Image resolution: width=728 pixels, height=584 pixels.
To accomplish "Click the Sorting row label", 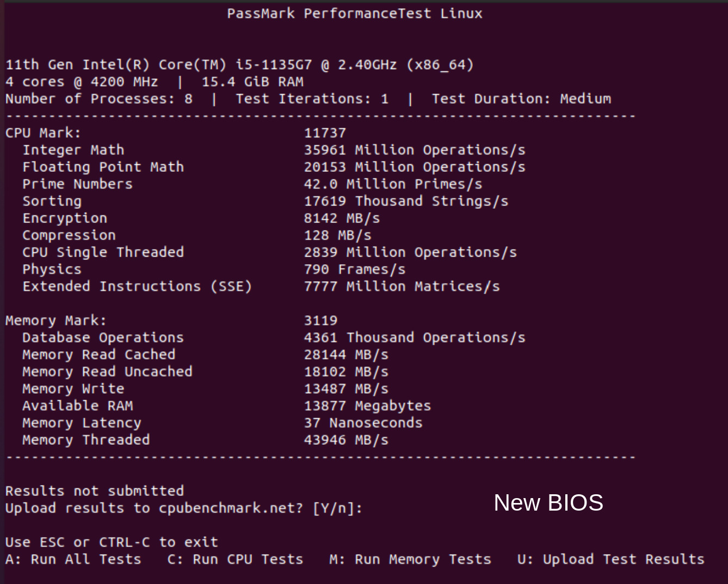I will tap(52, 201).
